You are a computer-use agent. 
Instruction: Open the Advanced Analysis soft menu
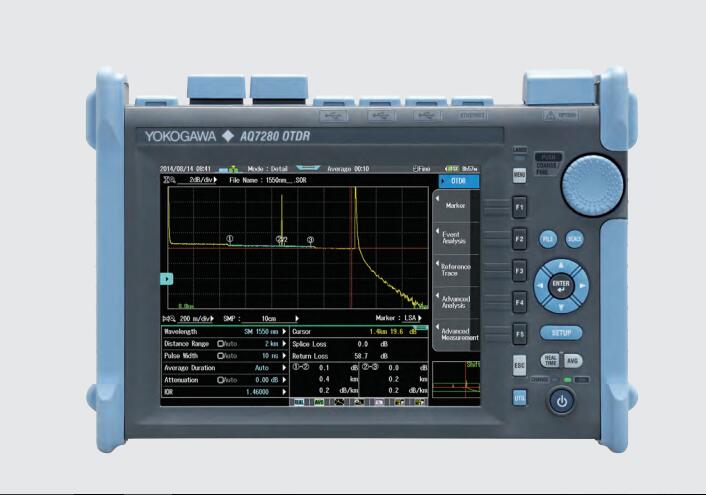455,302
